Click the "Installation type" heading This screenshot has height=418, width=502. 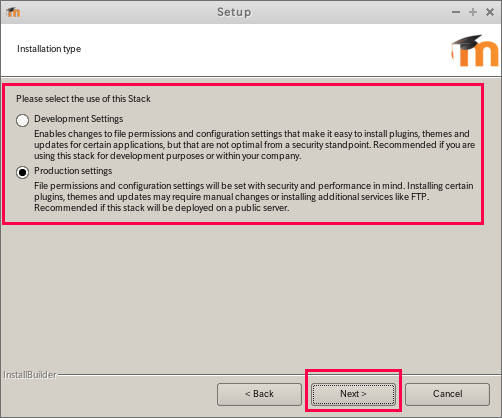(x=49, y=49)
